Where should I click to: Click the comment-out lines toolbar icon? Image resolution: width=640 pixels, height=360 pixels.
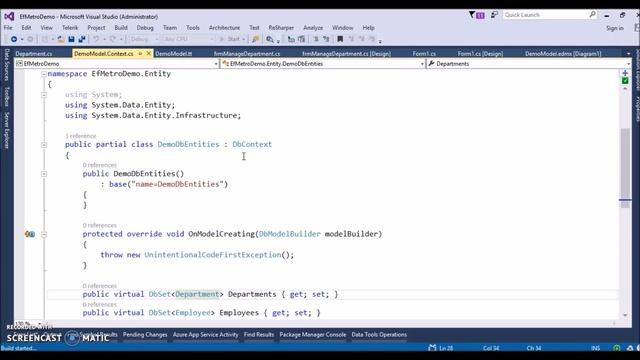pos(316,39)
